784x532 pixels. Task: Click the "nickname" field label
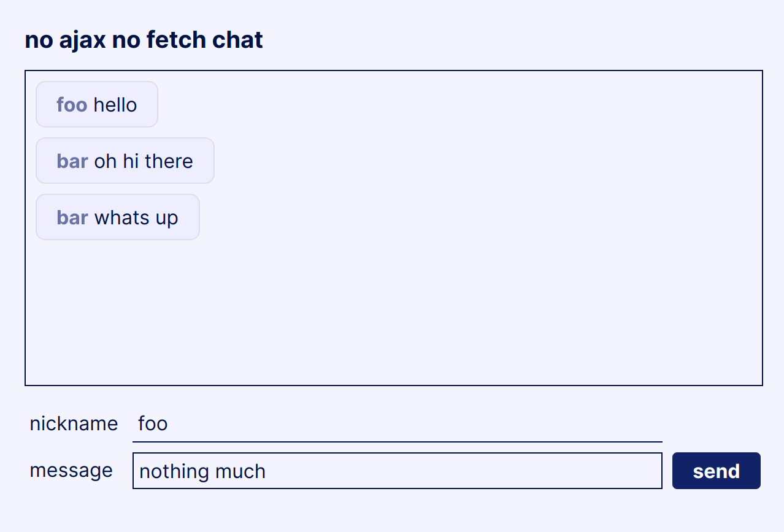pos(74,424)
